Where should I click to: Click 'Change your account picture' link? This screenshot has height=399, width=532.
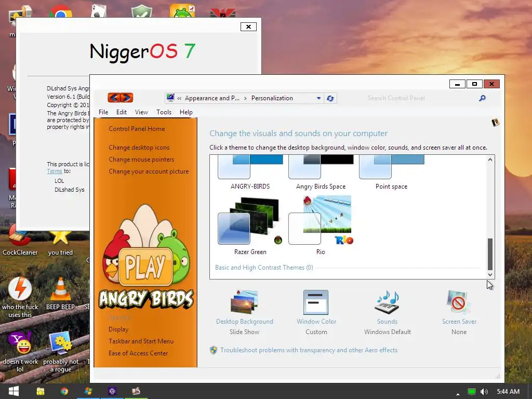tap(149, 171)
